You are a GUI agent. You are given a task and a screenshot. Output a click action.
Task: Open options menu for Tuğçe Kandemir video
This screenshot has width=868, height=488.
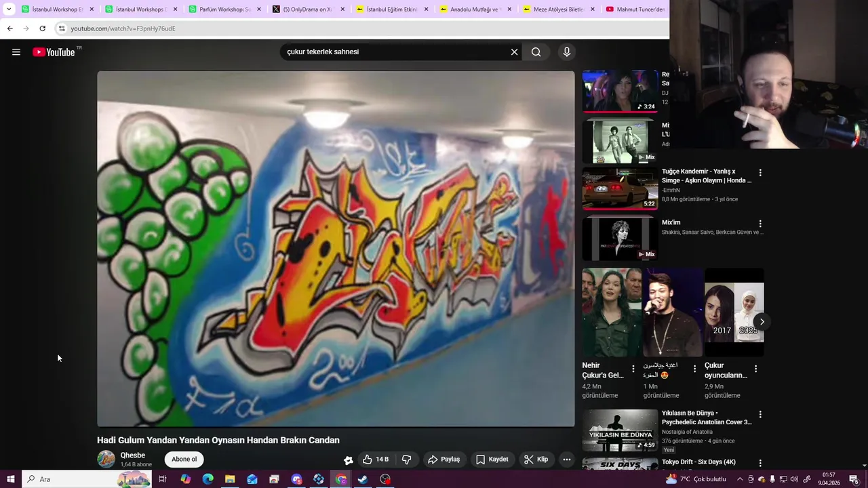tap(760, 173)
